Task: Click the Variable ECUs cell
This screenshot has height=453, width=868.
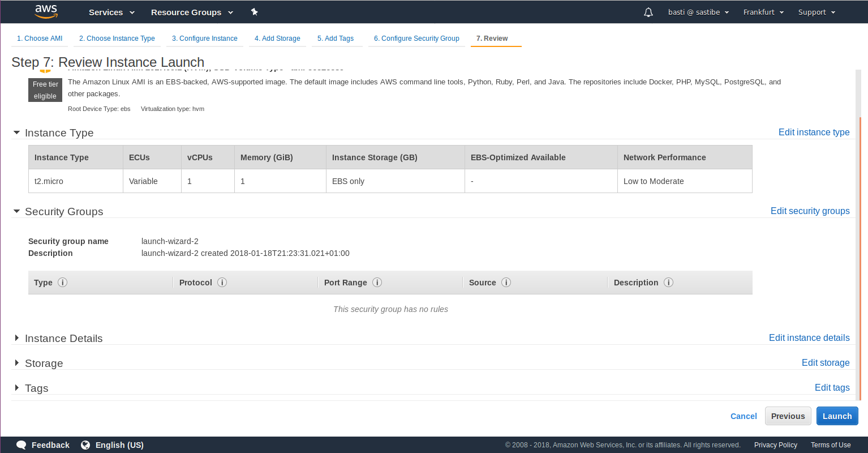Action: pos(152,181)
